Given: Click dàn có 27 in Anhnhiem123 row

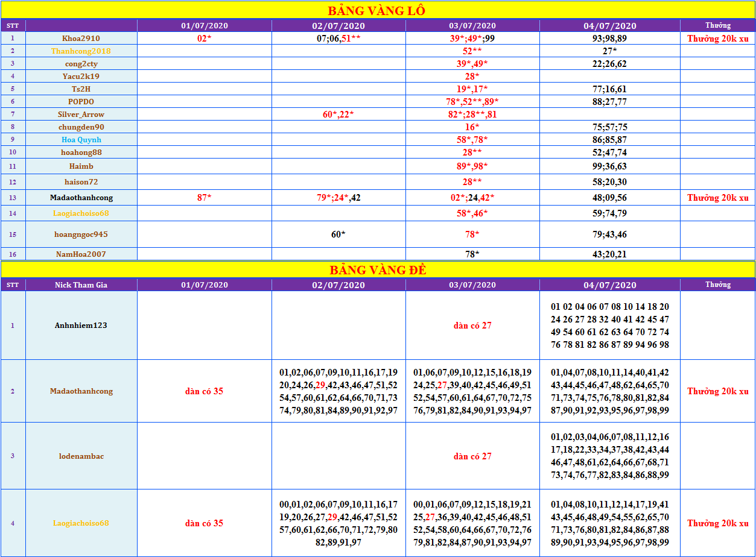Looking at the screenshot, I should pos(472,326).
